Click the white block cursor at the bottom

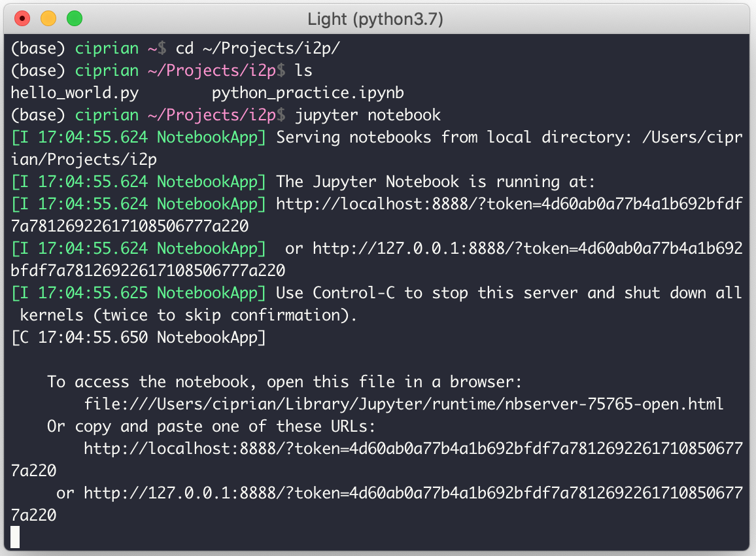pos(15,537)
